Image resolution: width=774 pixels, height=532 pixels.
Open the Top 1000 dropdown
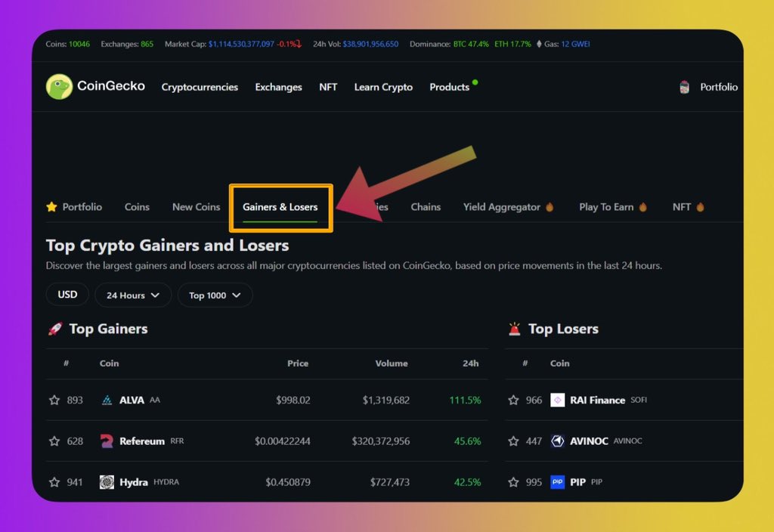[215, 295]
